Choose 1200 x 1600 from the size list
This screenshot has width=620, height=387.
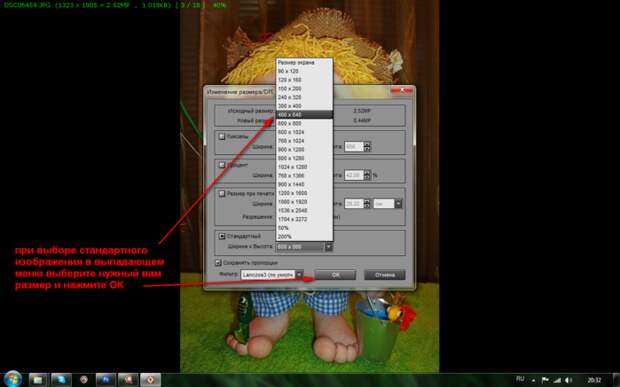point(304,193)
